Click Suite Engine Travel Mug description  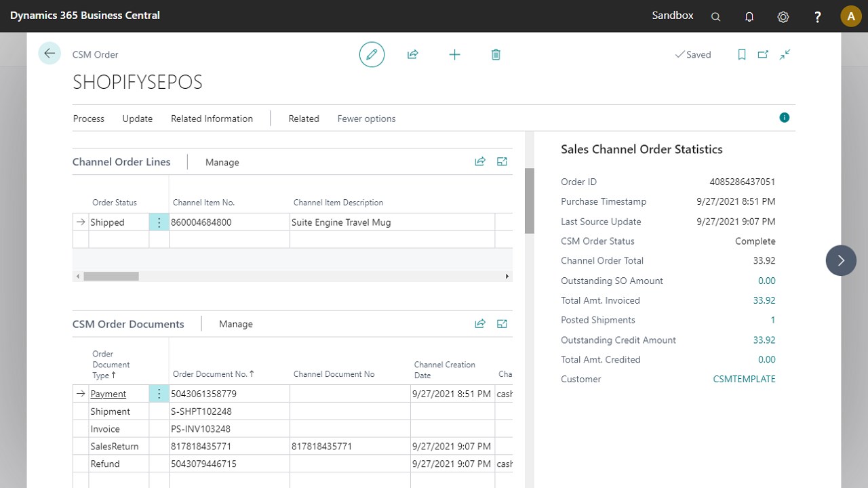point(341,222)
